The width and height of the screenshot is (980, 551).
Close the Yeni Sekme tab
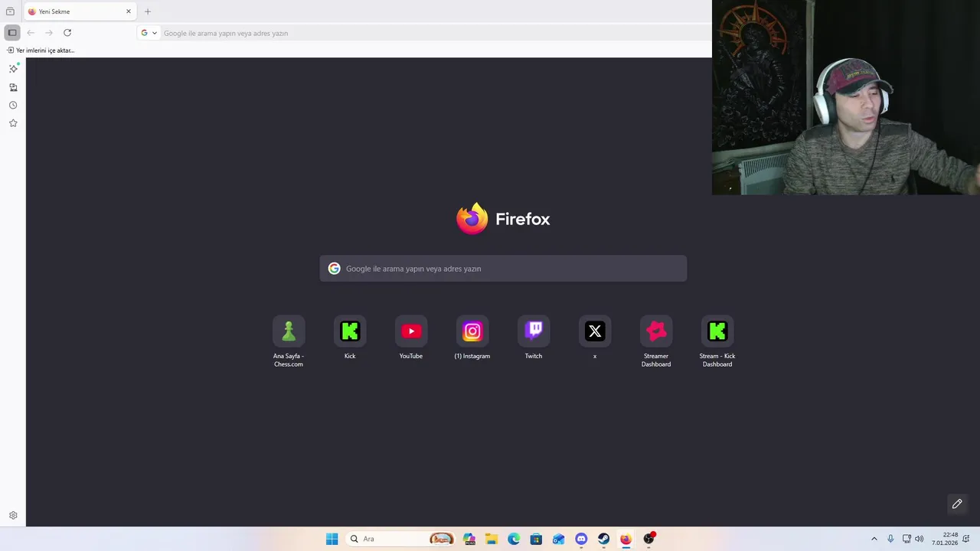coord(129,11)
